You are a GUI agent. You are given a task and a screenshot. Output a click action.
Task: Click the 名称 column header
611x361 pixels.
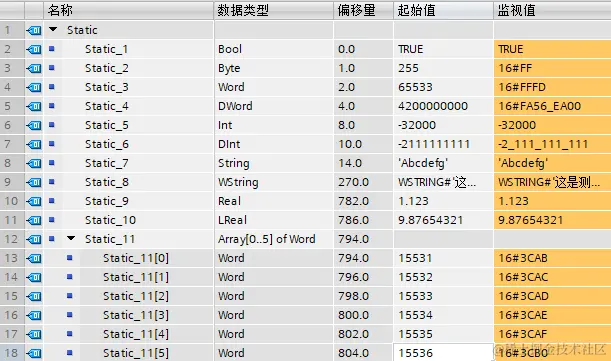[x=129, y=10]
